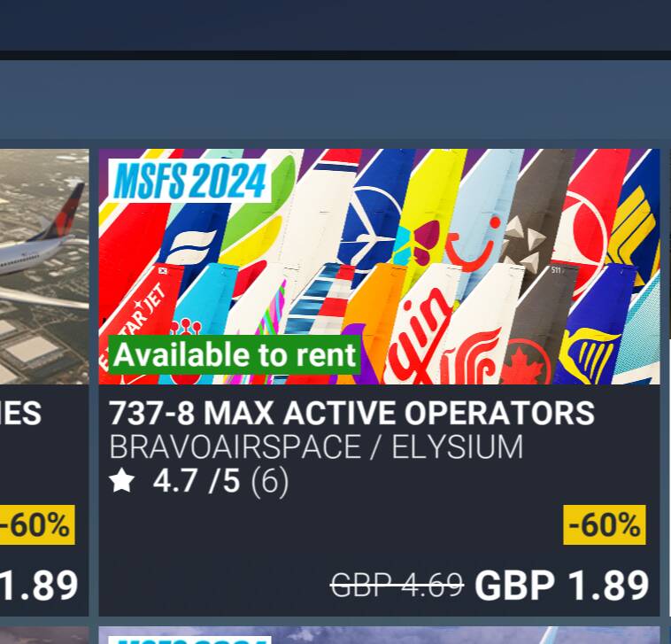Viewport: 671px width, 644px height.
Task: Open the left card's aircraft thumbnail
Action: tap(44, 267)
